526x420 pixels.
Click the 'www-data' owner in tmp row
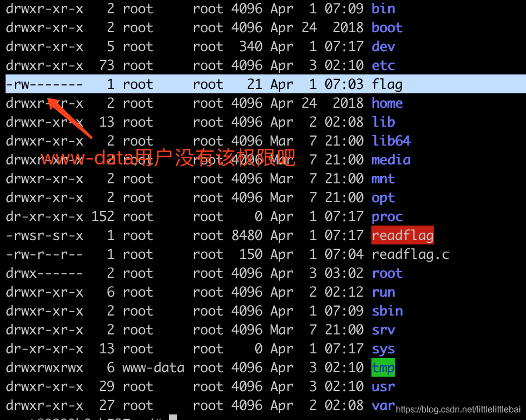pyautogui.click(x=153, y=368)
